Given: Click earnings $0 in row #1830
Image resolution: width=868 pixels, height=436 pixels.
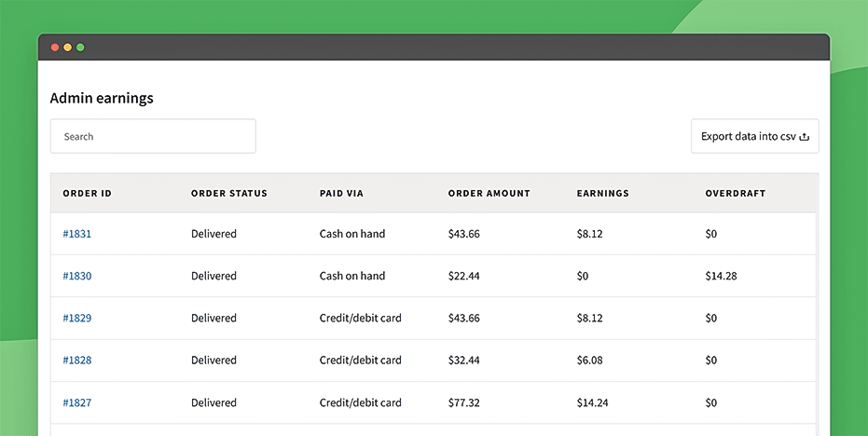Looking at the screenshot, I should pos(583,276).
